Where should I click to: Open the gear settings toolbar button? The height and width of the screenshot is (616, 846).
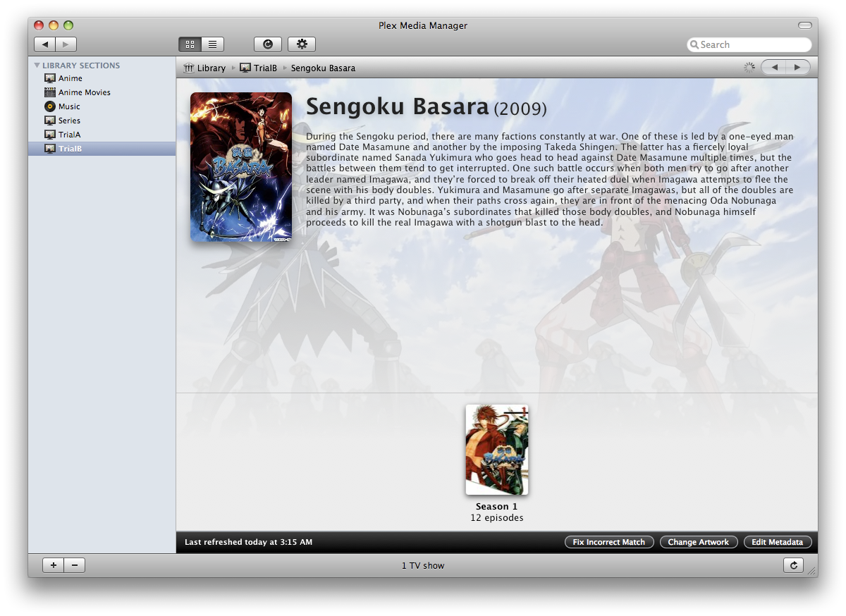(x=302, y=44)
